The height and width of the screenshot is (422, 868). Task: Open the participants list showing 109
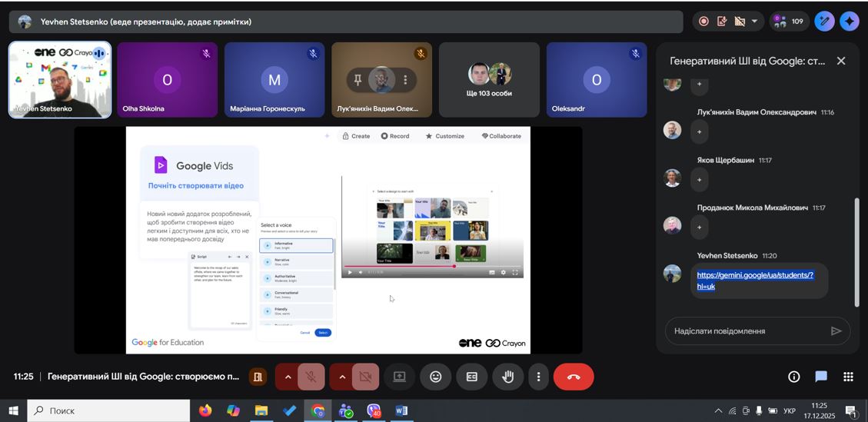[x=788, y=22]
